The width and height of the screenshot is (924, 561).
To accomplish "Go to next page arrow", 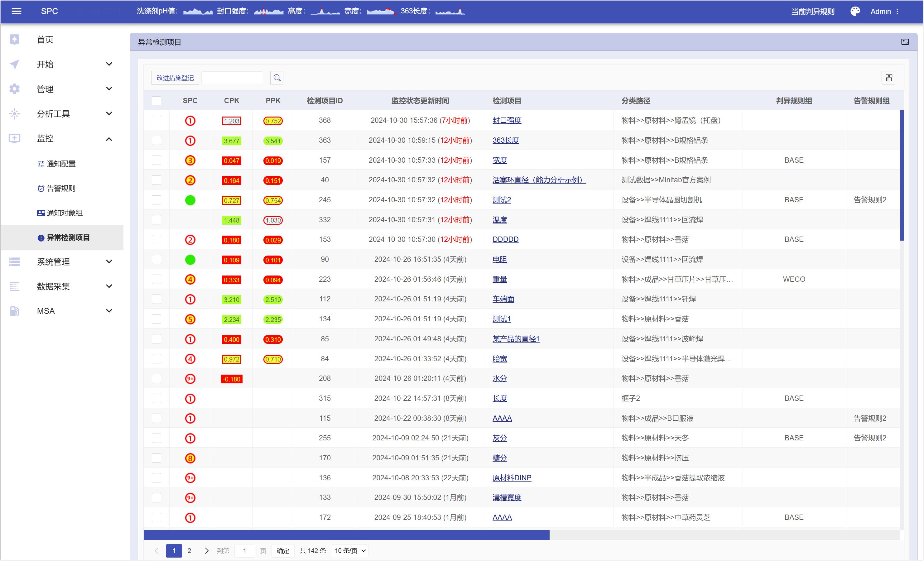I will pyautogui.click(x=206, y=550).
